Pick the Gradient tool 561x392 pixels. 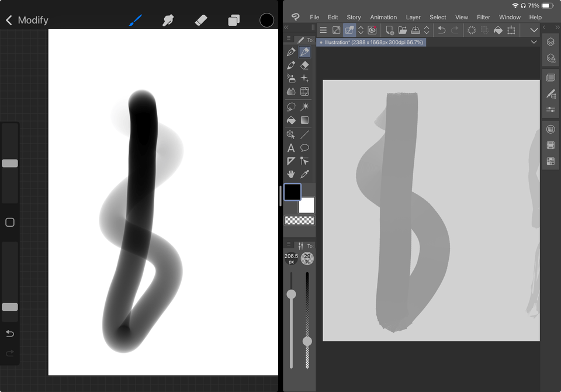[304, 120]
